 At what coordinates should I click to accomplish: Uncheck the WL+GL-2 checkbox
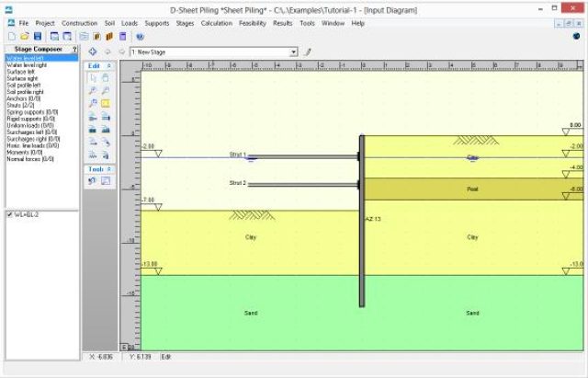tap(9, 214)
